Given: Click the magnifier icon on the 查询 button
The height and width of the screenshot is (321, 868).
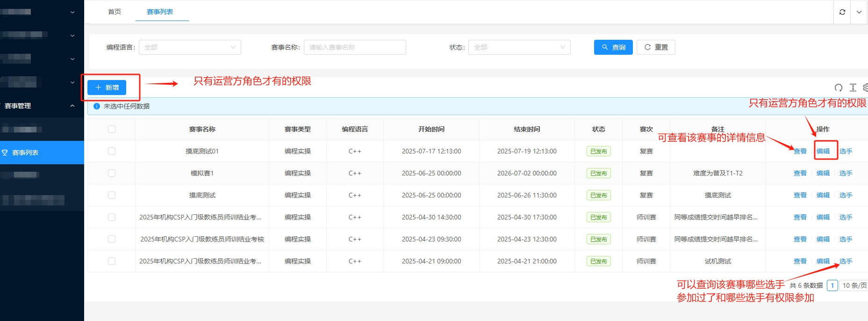Looking at the screenshot, I should click(x=605, y=47).
